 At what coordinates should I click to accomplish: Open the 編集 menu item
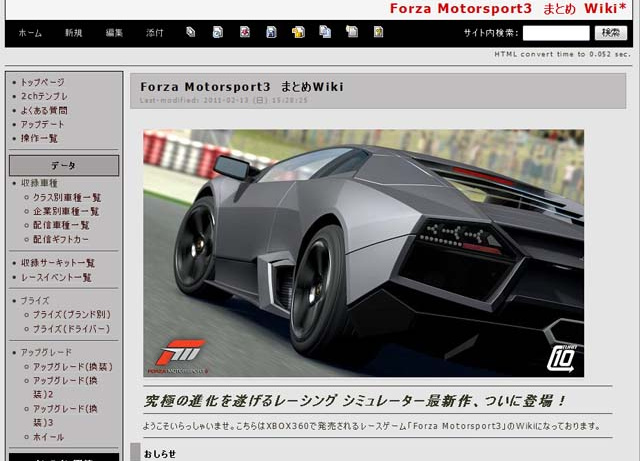(115, 33)
